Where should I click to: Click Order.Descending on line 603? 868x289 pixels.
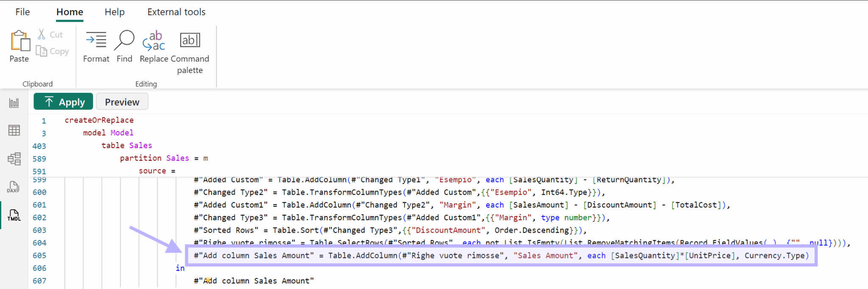click(531, 230)
